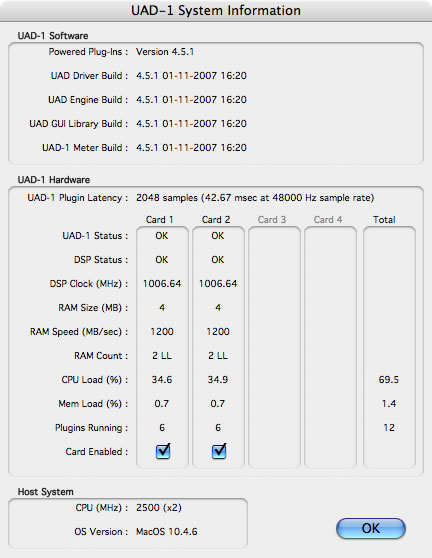Click Card 1 DSP Status 'OK' value
The image size is (432, 558).
[x=162, y=260]
